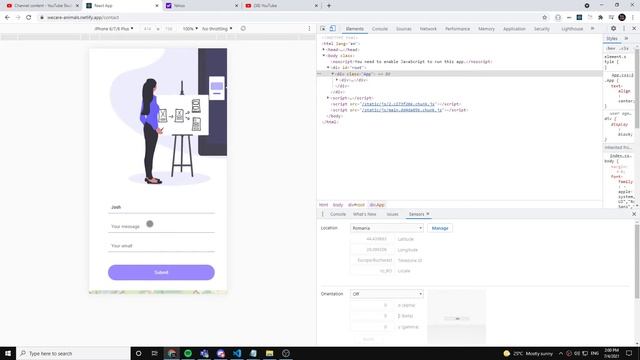This screenshot has height=360, width=640.
Task: Click the Your email input field
Action: [x=161, y=246]
